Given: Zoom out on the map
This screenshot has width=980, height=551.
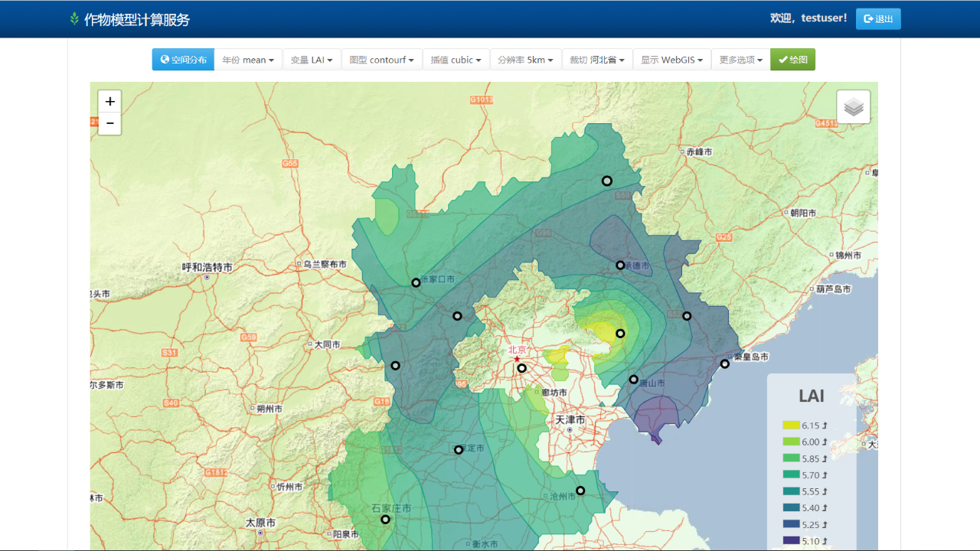Looking at the screenshot, I should (x=109, y=123).
